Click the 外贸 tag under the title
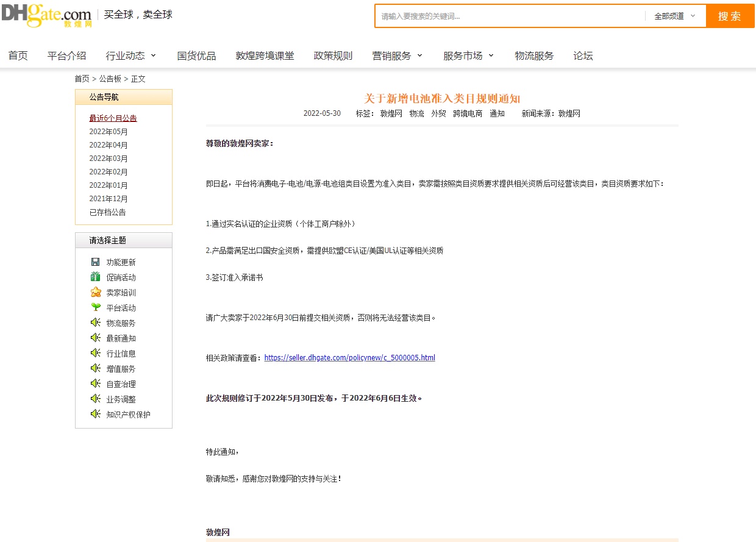Image resolution: width=756 pixels, height=542 pixels. coord(439,113)
